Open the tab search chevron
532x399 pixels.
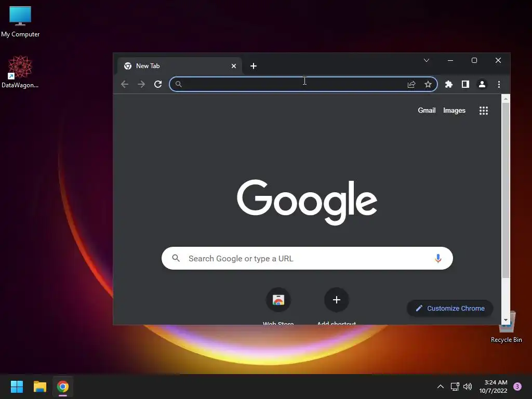click(427, 60)
